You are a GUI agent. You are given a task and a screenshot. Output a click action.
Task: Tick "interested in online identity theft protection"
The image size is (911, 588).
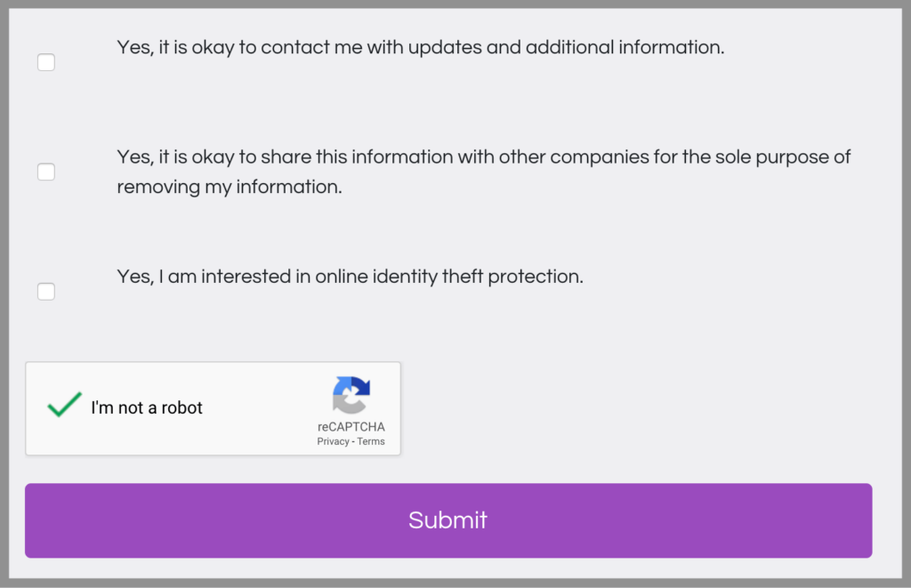point(45,291)
